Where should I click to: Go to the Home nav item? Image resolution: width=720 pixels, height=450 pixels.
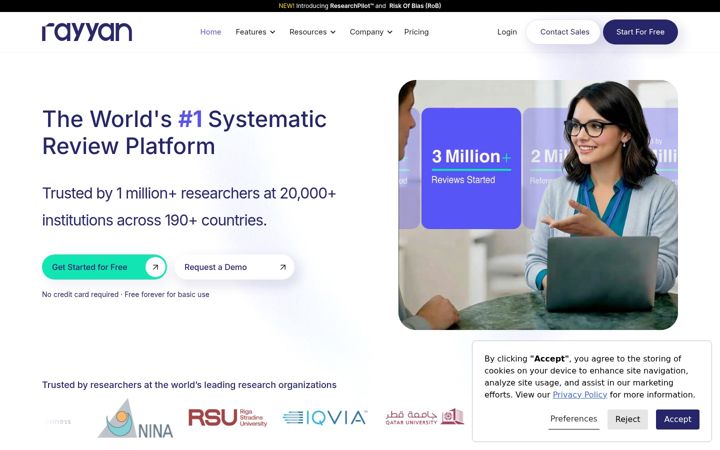[x=210, y=32]
